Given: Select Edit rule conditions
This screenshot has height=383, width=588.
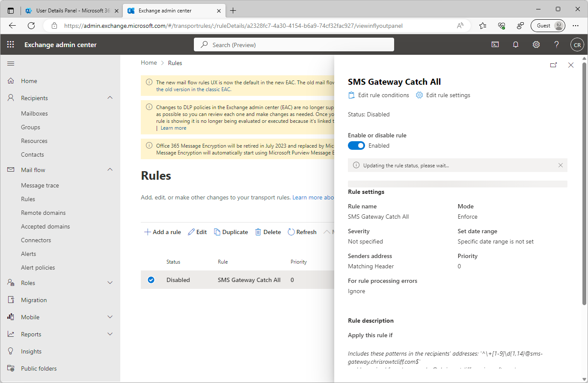Looking at the screenshot, I should (x=378, y=95).
